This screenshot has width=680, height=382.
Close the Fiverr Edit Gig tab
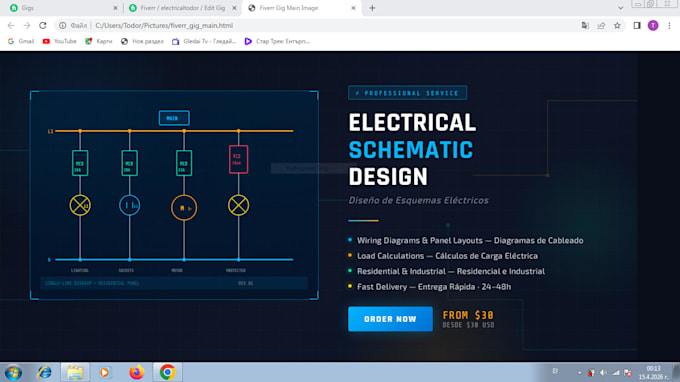coord(234,8)
